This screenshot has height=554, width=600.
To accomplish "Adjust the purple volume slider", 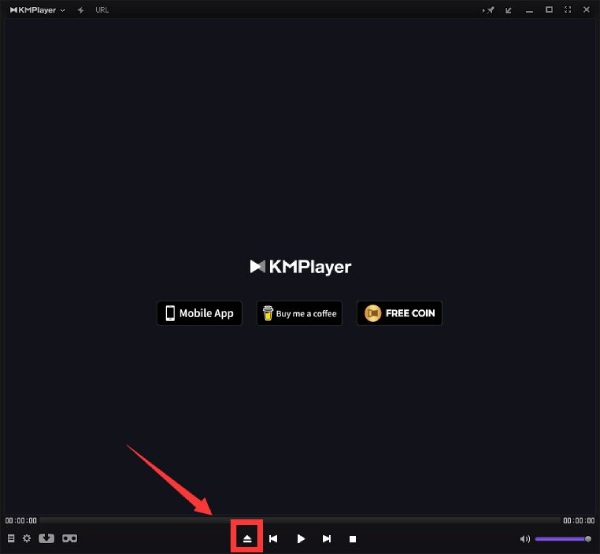I will 563,539.
